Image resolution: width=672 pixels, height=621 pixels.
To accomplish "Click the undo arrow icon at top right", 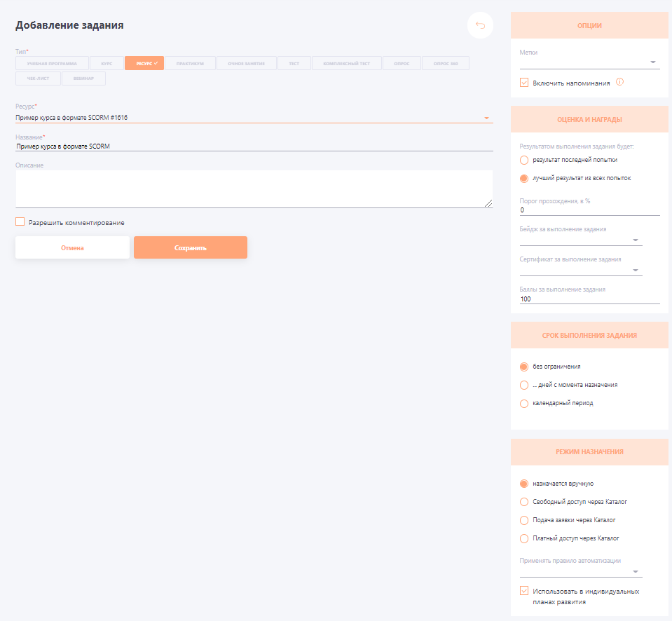I will coord(480,25).
